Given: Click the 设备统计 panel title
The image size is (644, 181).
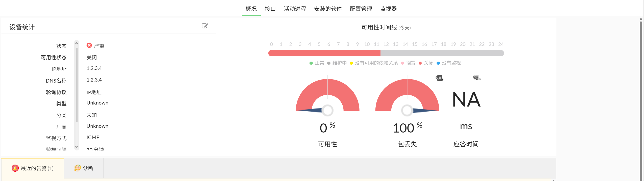Looking at the screenshot, I should [x=22, y=27].
